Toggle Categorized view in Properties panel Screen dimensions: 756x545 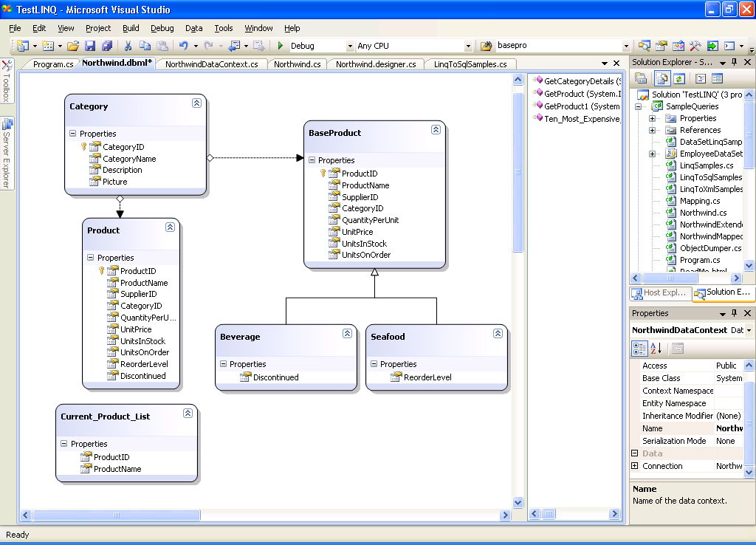tap(639, 348)
